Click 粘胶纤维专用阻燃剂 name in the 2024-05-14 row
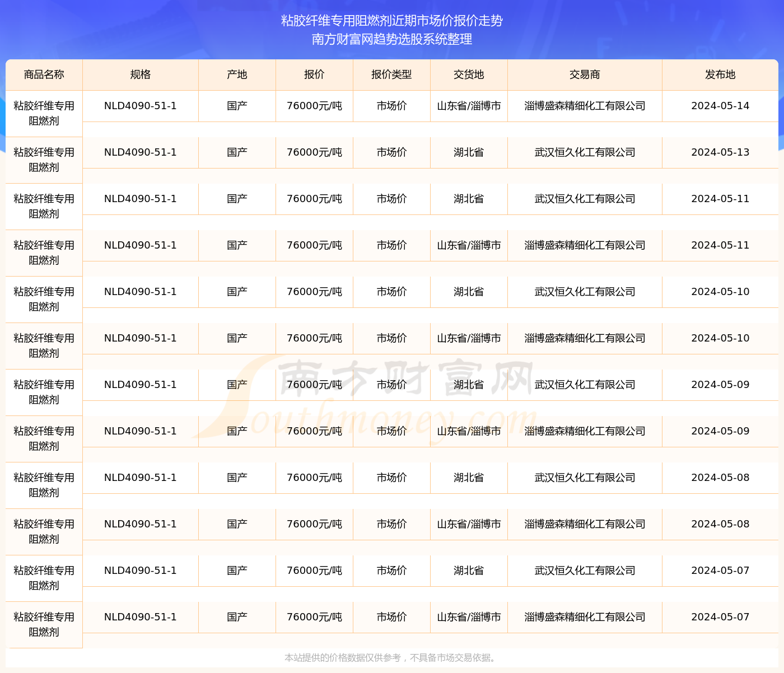Image resolution: width=784 pixels, height=673 pixels. 44,114
